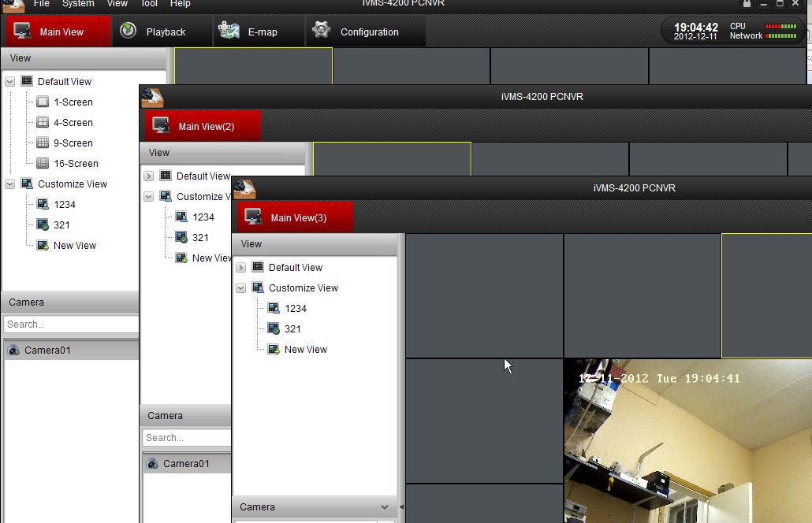Click the 321 view icon in Main View(3)
This screenshot has height=523, width=812.
(x=274, y=329)
